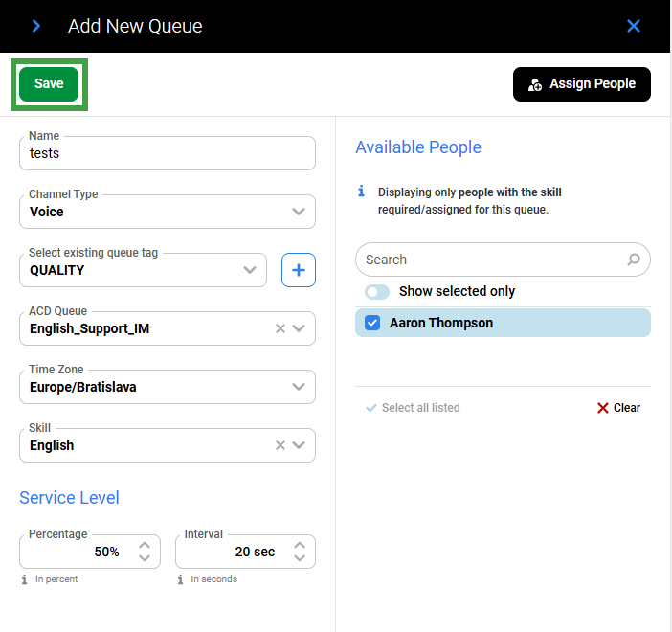Click the Available People info icon
The image size is (672, 632).
pyautogui.click(x=361, y=192)
